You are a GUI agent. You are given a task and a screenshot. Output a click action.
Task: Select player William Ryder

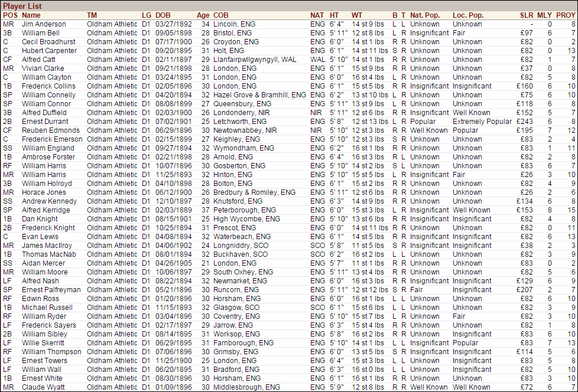click(x=44, y=316)
